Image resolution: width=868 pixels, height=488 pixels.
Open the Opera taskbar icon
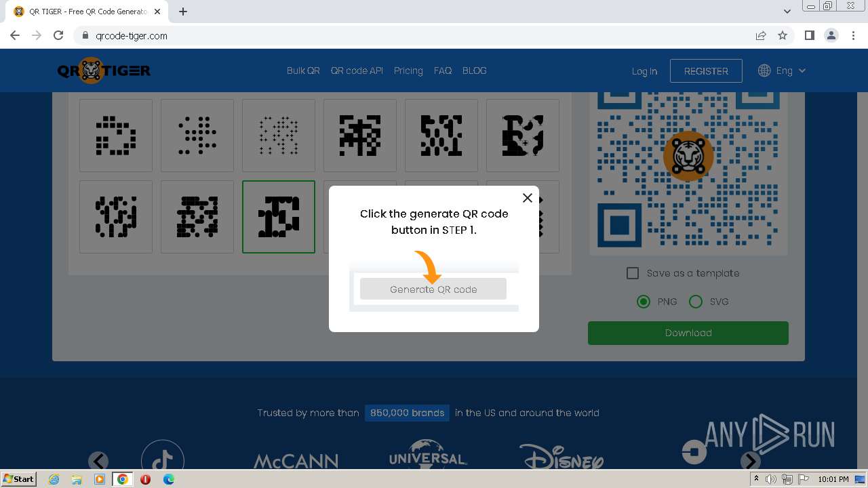[145, 479]
